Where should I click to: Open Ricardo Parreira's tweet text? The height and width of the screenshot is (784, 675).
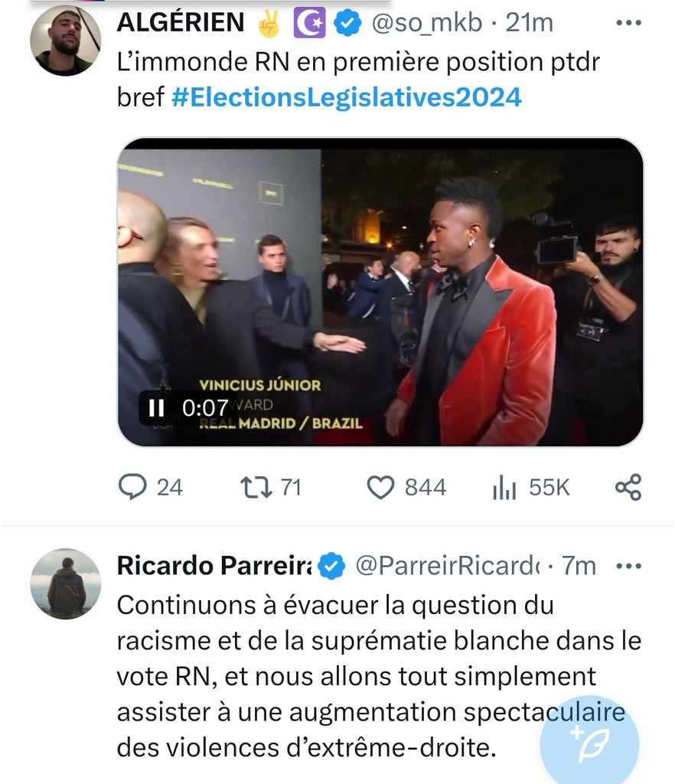[367, 675]
